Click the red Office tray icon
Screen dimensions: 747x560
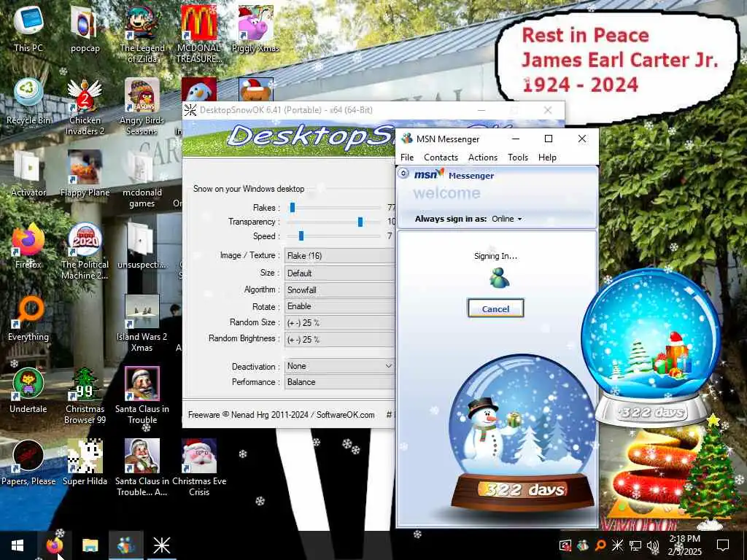[x=565, y=545]
